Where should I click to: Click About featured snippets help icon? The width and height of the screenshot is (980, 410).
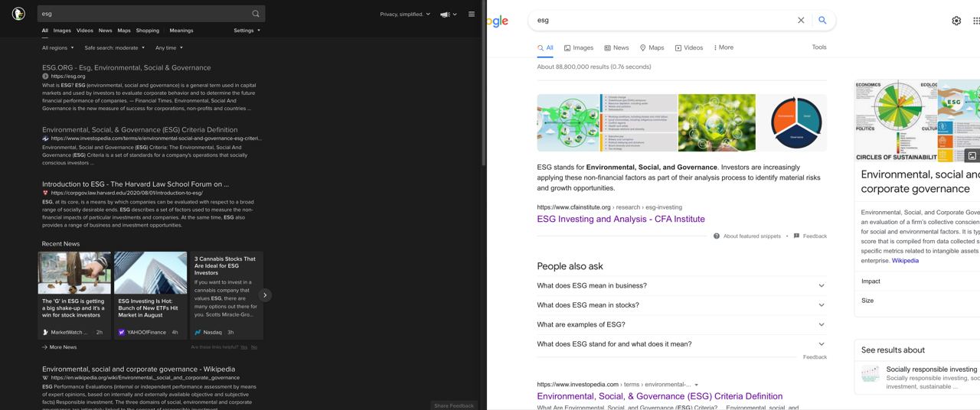coord(717,236)
